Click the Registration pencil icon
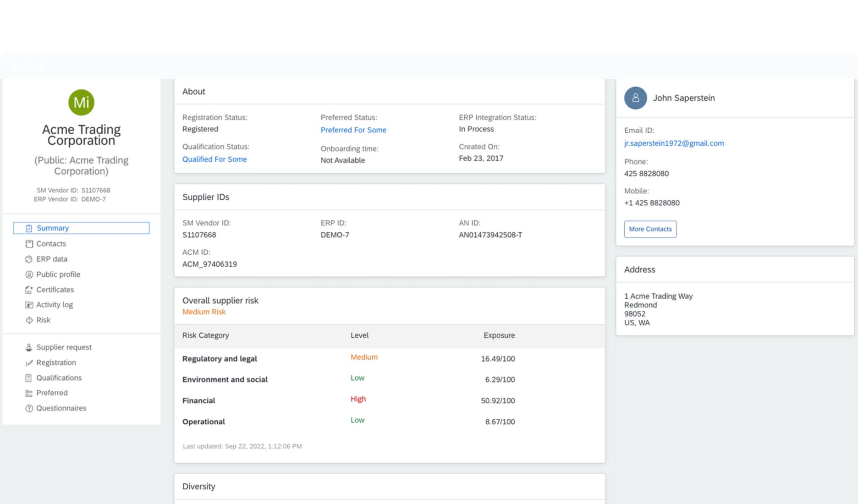 (29, 363)
